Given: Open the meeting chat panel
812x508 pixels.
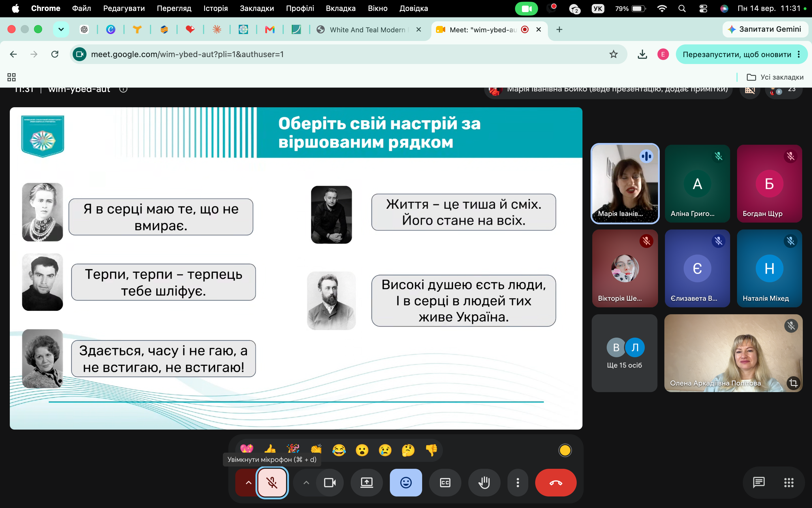Looking at the screenshot, I should coord(759,483).
